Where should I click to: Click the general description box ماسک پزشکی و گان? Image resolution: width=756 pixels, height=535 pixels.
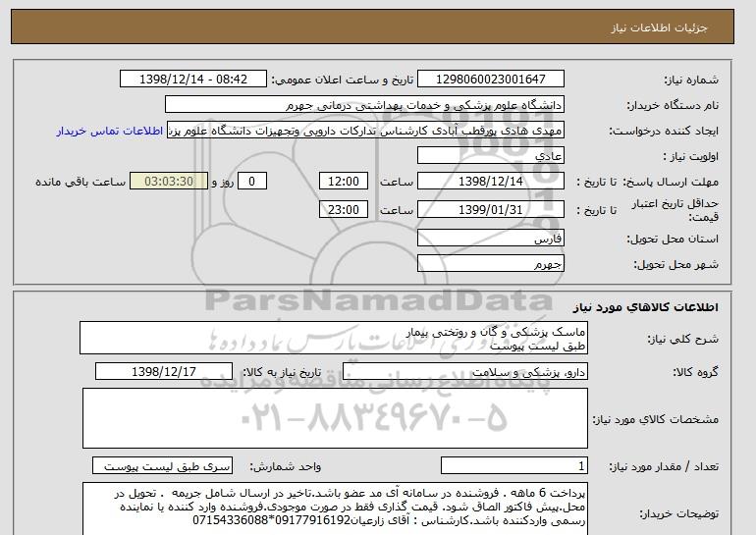coord(334,339)
